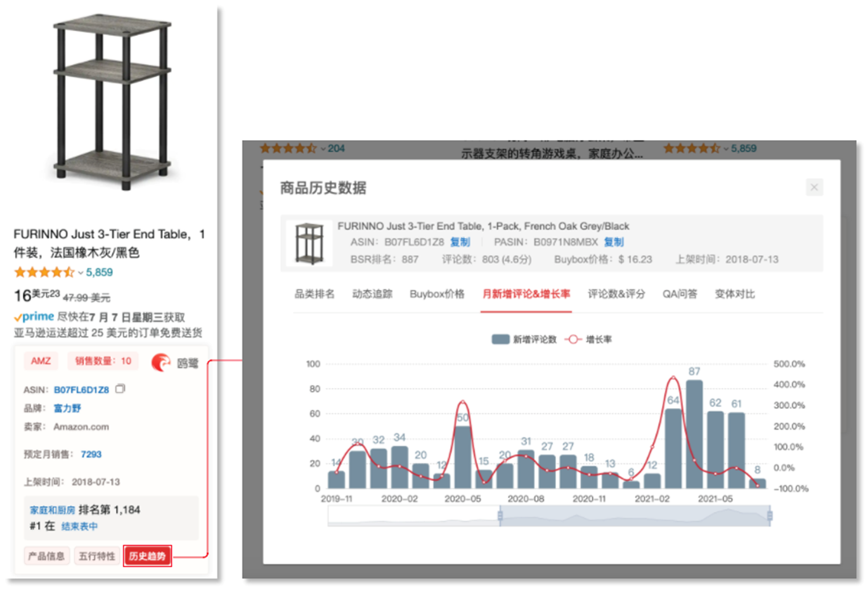868x592 pixels.
Task: Copy the ASIN with the 复制 link
Action: coord(460,242)
